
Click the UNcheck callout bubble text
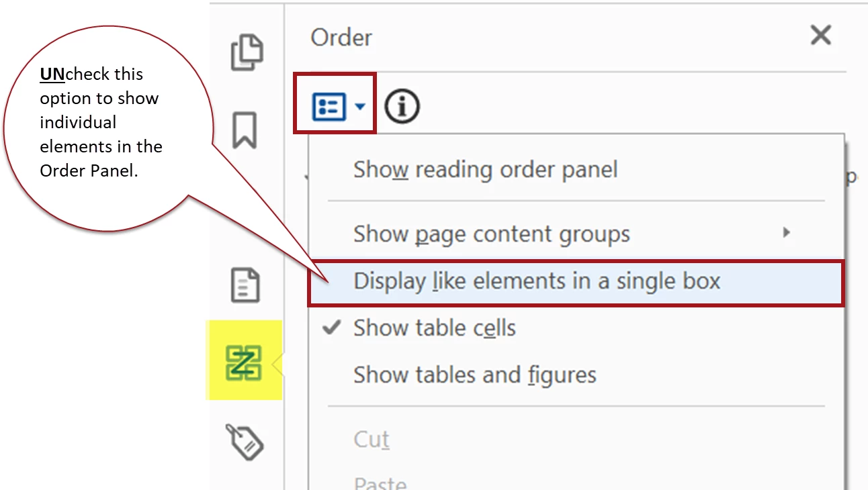[101, 122]
